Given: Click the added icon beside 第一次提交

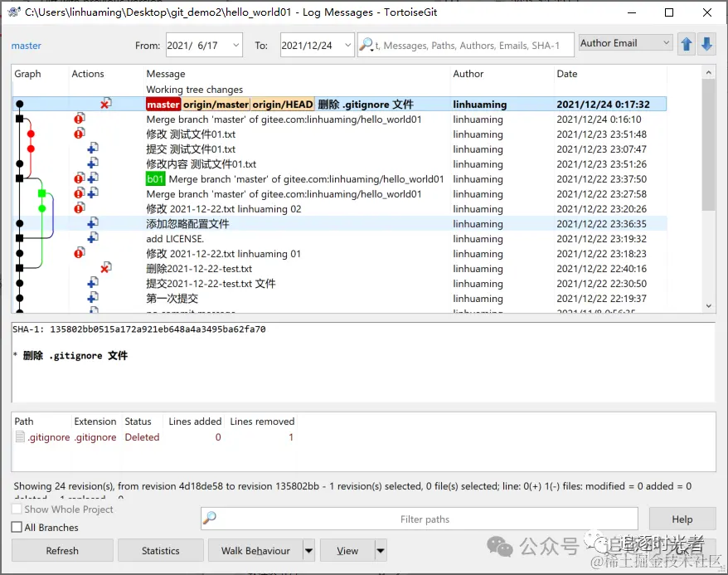Looking at the screenshot, I should (93, 298).
